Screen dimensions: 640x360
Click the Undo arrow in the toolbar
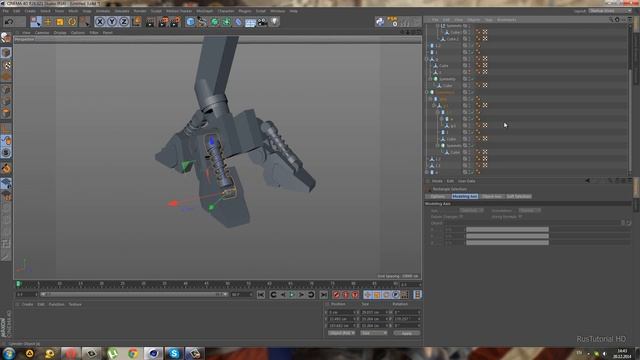pyautogui.click(x=9, y=22)
